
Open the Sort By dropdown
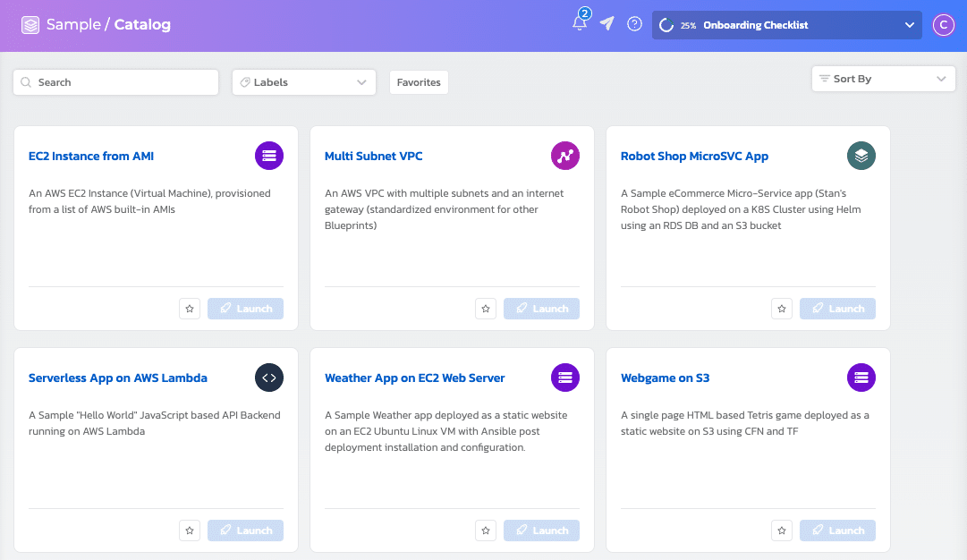[x=883, y=79]
